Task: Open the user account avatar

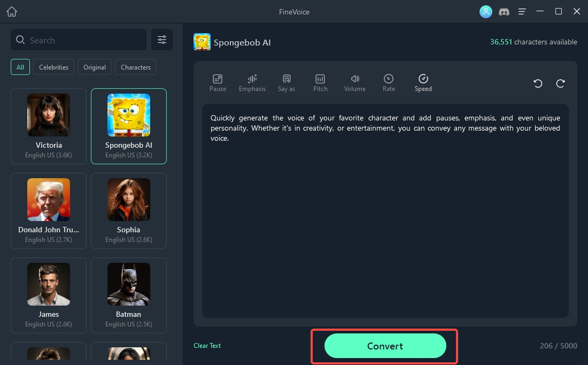Action: (x=485, y=12)
